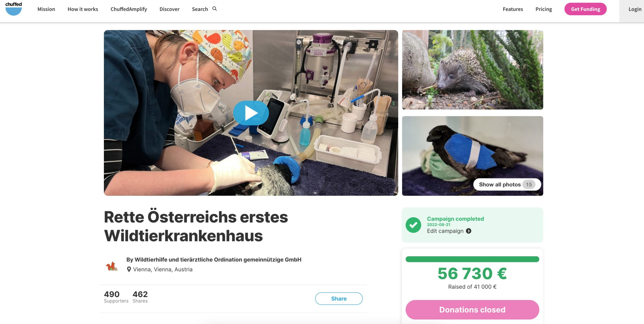
Task: View the Pricing page
Action: (x=544, y=9)
